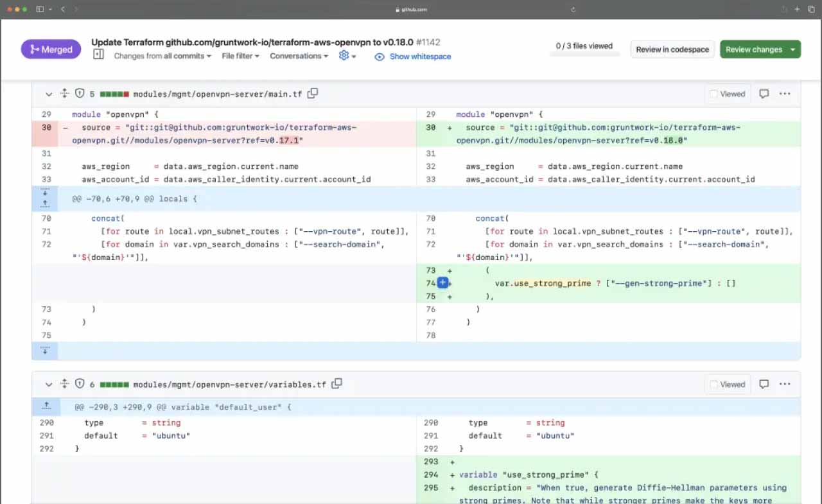Click right line number 294 in variables.tf

coord(431,474)
